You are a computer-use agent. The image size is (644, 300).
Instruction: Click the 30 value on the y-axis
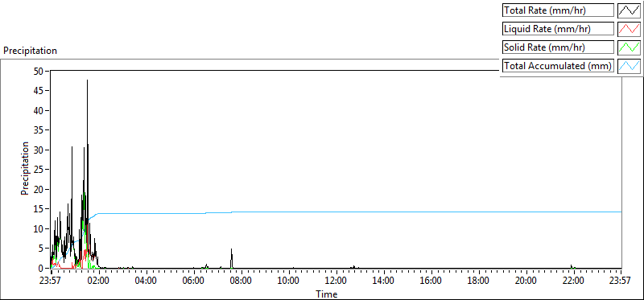39,150
